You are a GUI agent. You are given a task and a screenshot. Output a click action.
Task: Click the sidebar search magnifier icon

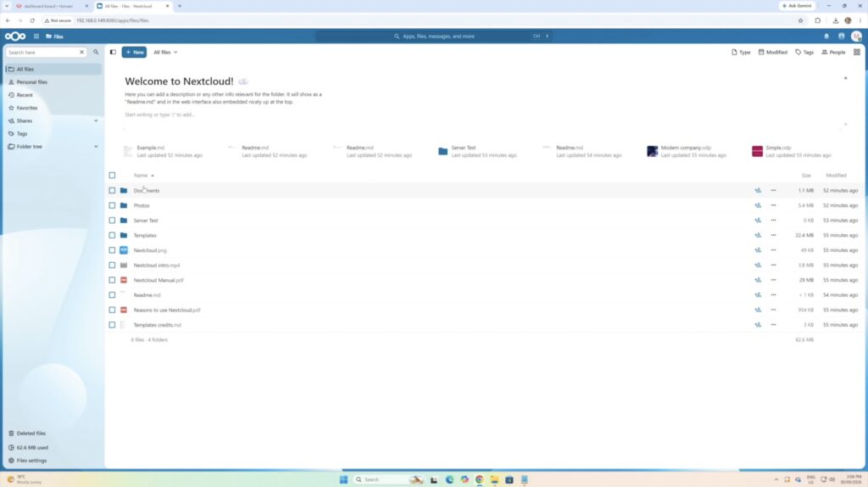pyautogui.click(x=96, y=52)
